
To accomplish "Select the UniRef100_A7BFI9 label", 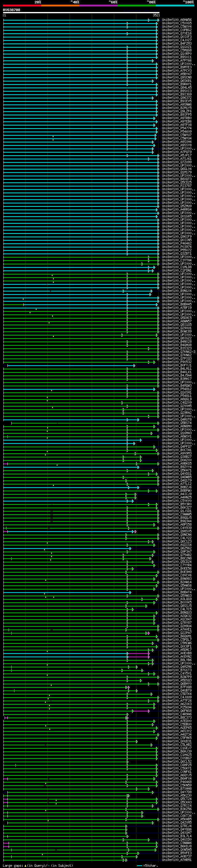I will pos(177,308).
